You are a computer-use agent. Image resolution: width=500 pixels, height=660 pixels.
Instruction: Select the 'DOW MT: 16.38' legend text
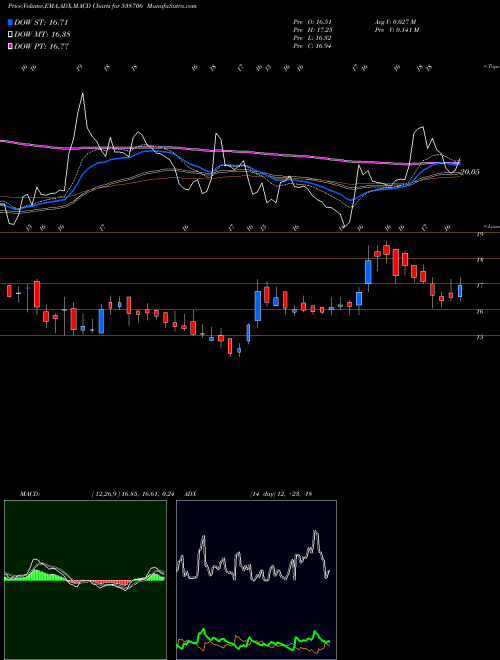(42, 35)
